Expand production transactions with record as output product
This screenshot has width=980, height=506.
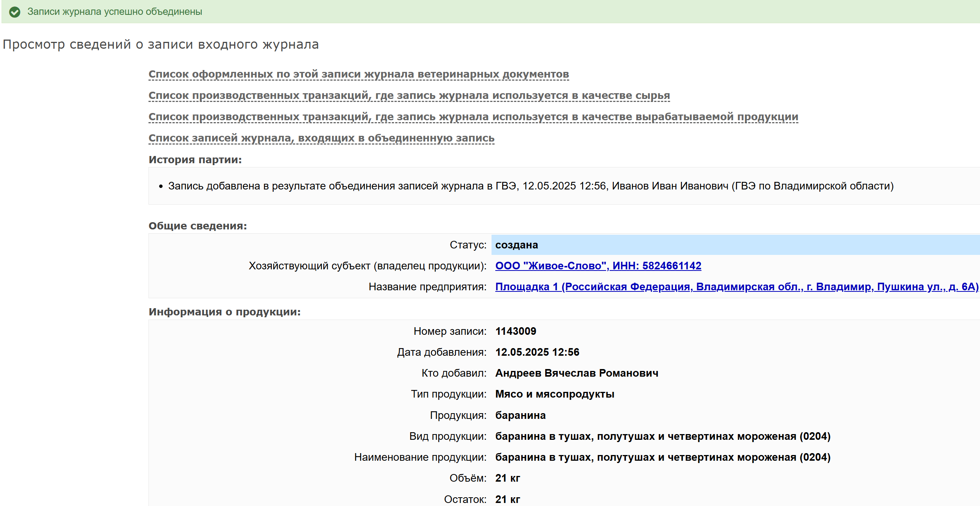pos(473,117)
